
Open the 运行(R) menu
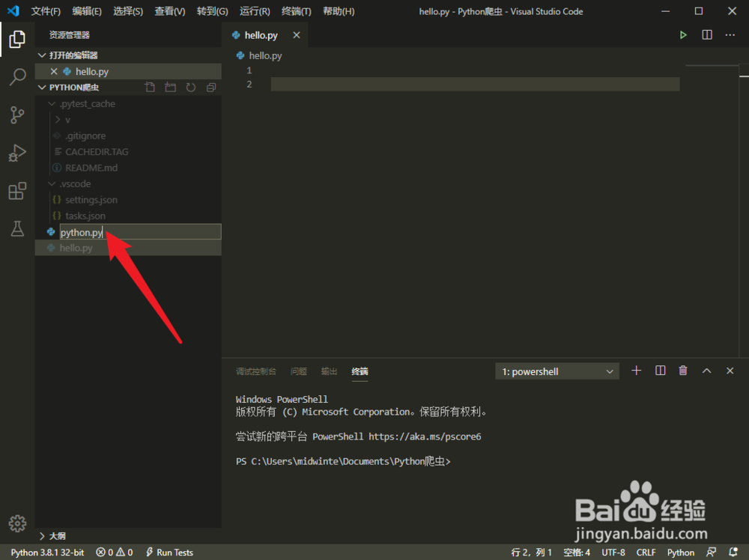255,11
